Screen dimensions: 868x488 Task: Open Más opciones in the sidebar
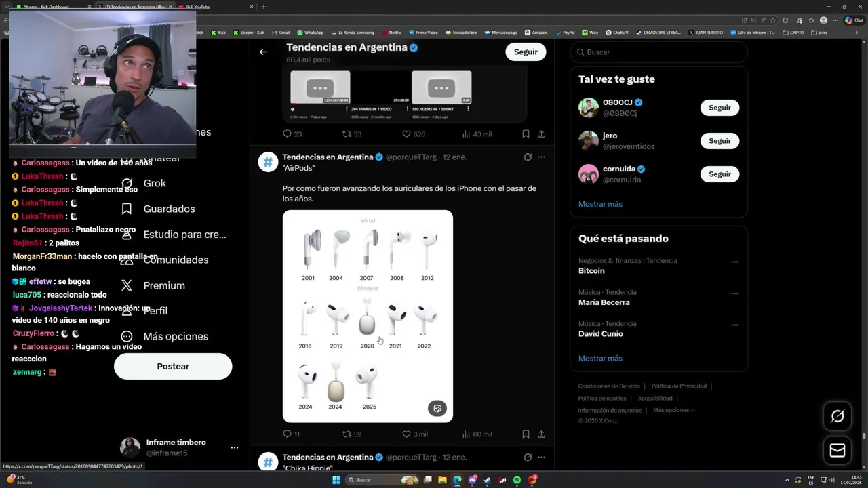165,336
